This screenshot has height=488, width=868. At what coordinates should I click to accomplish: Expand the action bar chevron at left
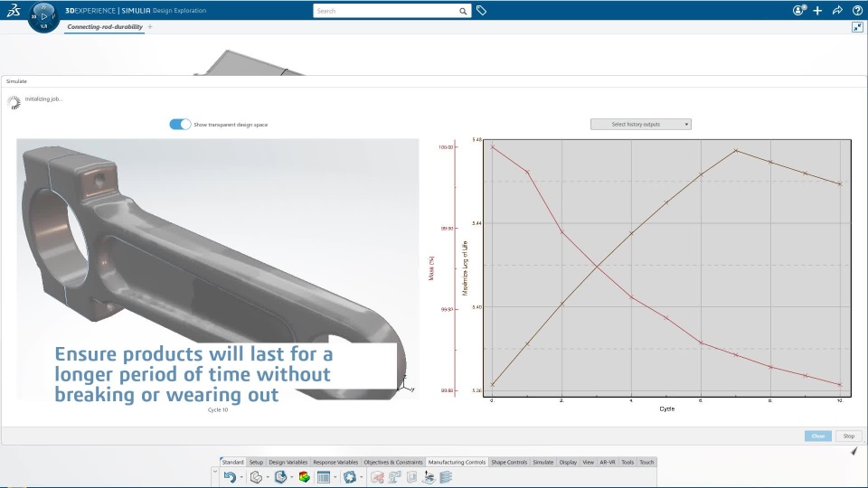click(x=215, y=472)
